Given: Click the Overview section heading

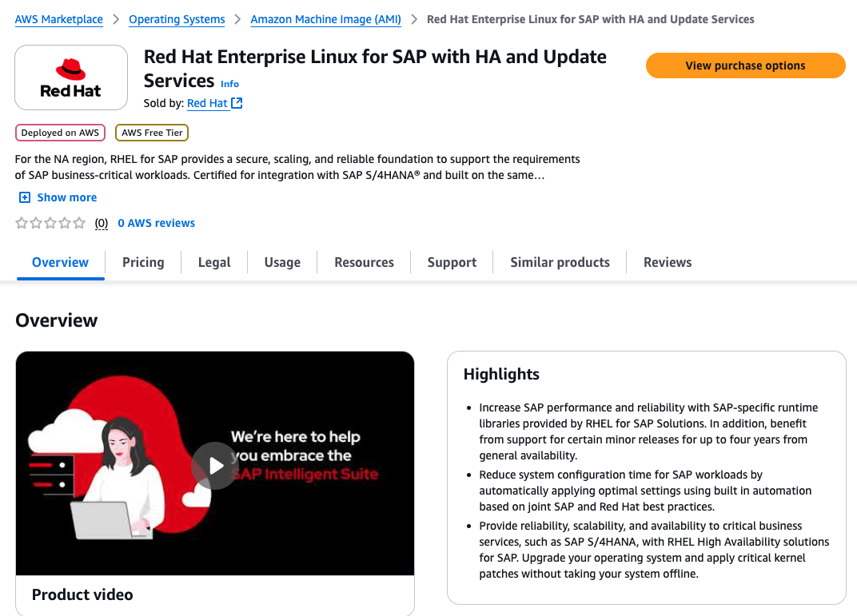Looking at the screenshot, I should coord(56,320).
